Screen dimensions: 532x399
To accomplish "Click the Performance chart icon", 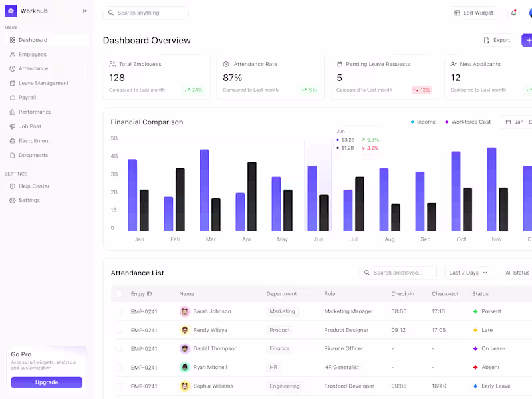I will click(12, 112).
